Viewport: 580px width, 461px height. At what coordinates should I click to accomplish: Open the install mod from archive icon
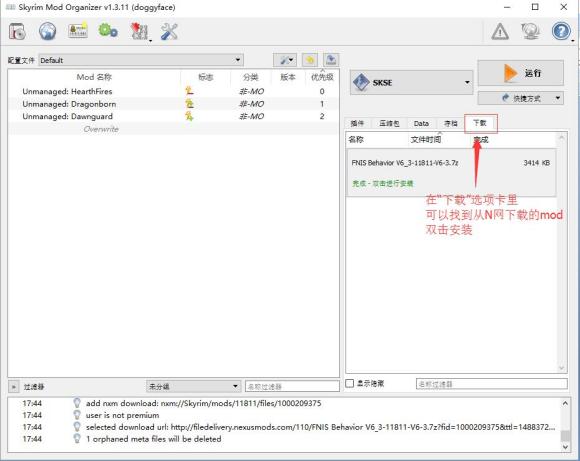(x=17, y=31)
